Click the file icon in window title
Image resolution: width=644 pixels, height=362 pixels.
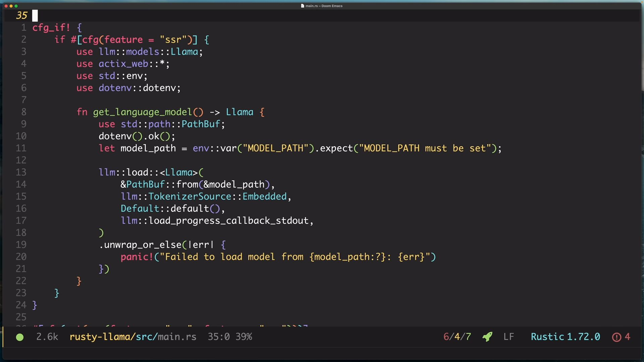pyautogui.click(x=303, y=6)
